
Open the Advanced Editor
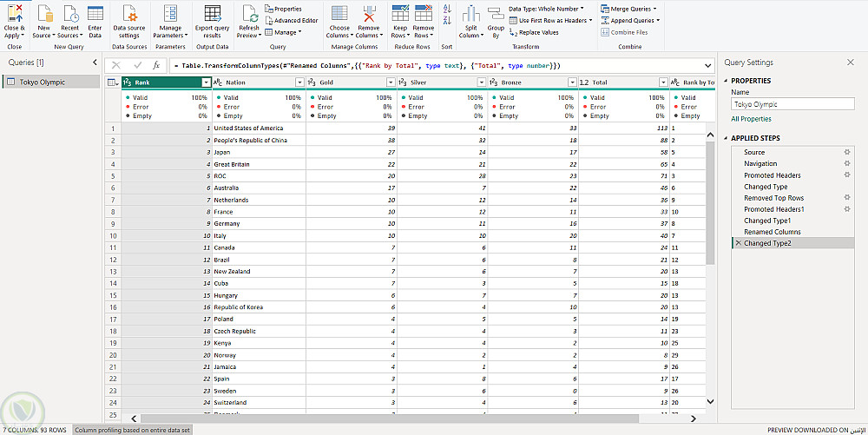click(291, 21)
